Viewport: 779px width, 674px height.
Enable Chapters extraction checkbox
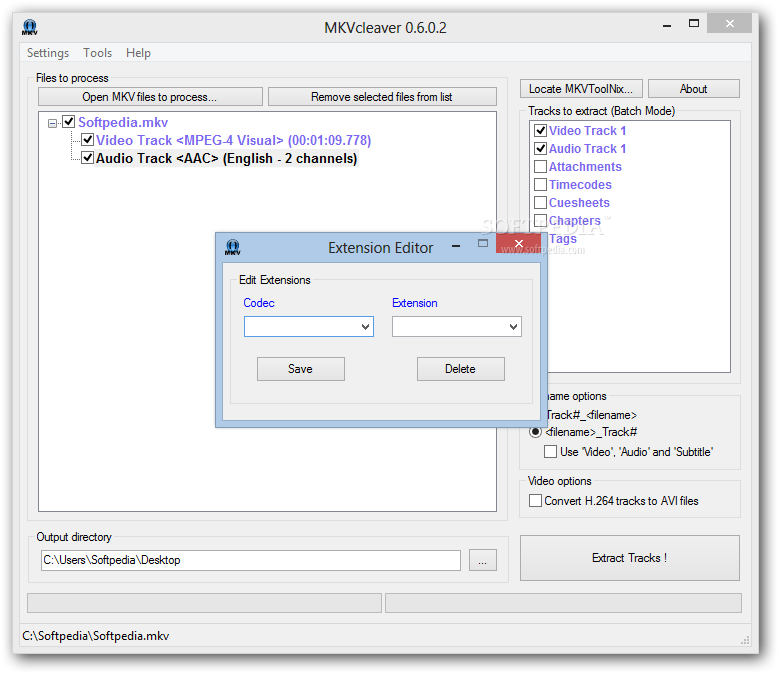click(x=541, y=221)
